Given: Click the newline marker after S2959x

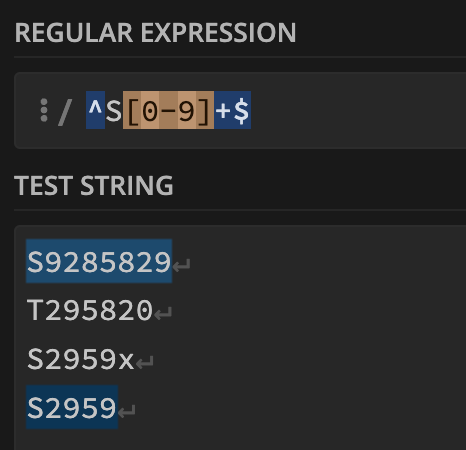Looking at the screenshot, I should click(x=145, y=363).
